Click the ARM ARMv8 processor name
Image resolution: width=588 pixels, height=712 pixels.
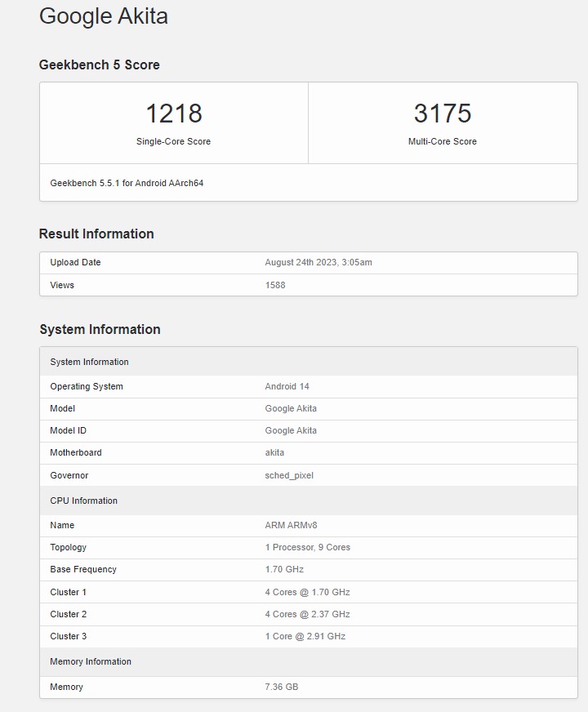pyautogui.click(x=291, y=525)
